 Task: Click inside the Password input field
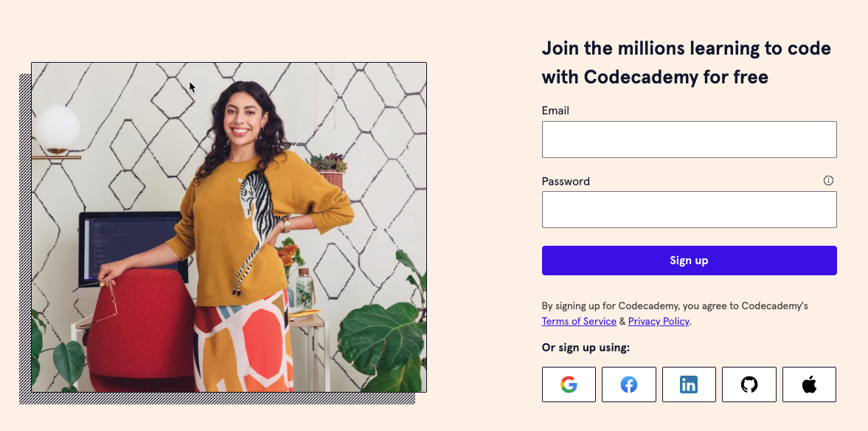point(689,210)
